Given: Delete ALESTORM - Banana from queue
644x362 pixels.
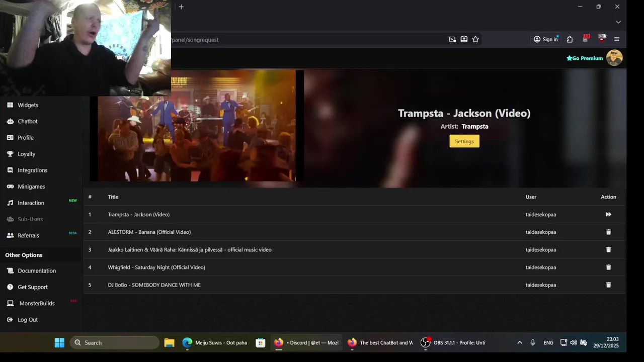Looking at the screenshot, I should [x=608, y=232].
